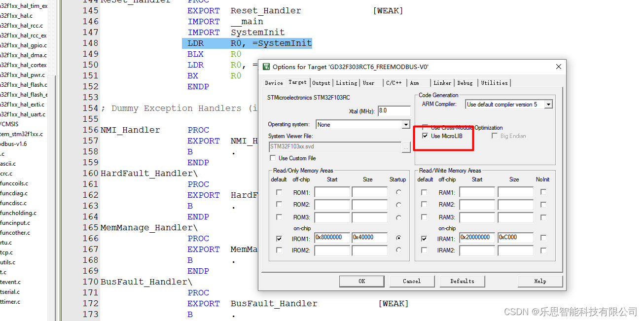Check the off-chip ROM1 checkbox

coord(279,192)
